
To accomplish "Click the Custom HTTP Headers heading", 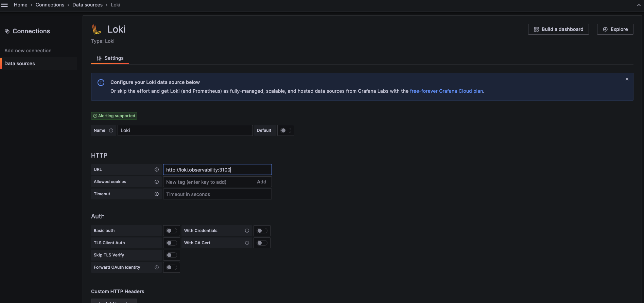I will pyautogui.click(x=118, y=291).
